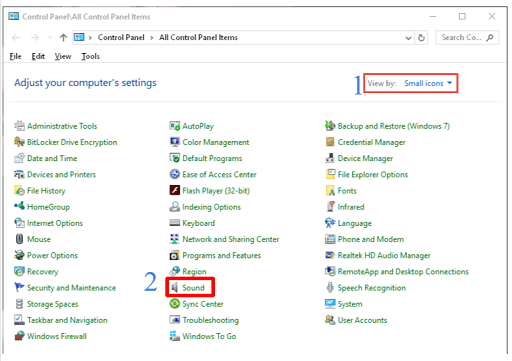Viewport: 512px width, 361px height.
Task: Open Indexing Options link
Action: pos(211,207)
